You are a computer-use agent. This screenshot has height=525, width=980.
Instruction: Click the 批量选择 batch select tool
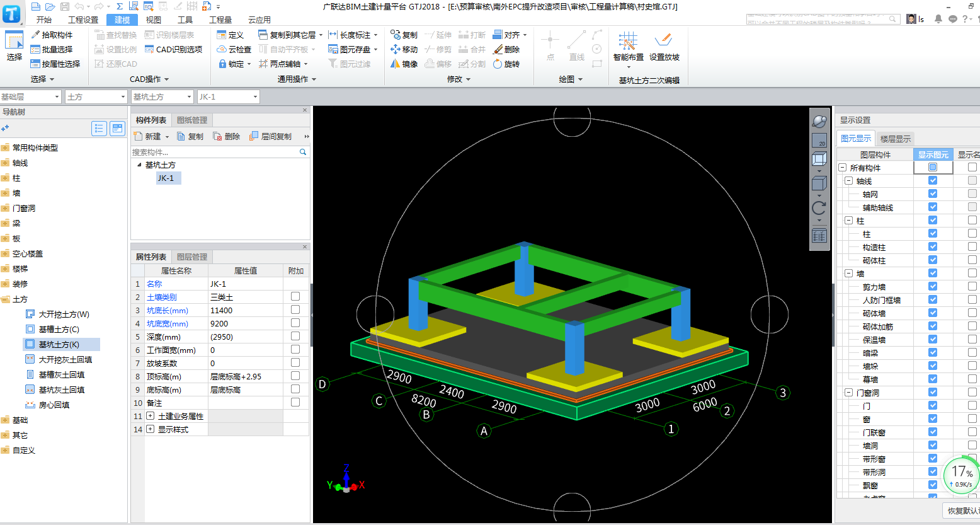(52, 49)
